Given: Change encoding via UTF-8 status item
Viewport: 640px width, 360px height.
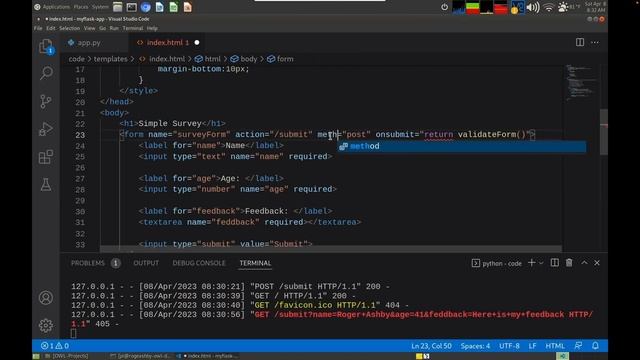Looking at the screenshot, I should click(509, 346).
